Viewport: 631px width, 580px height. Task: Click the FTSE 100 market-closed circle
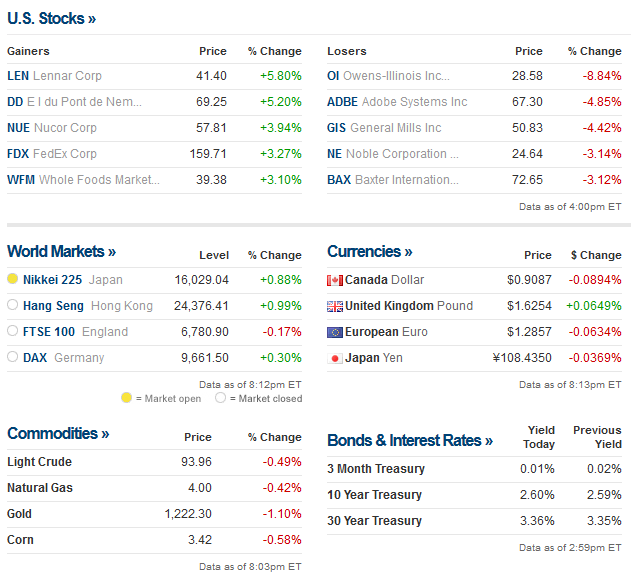click(13, 331)
